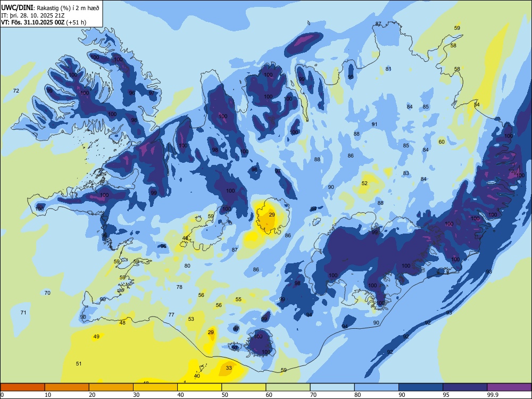Click the pale blue 70–80 legend swatch
The width and height of the screenshot is (532, 399).
(x=332, y=387)
